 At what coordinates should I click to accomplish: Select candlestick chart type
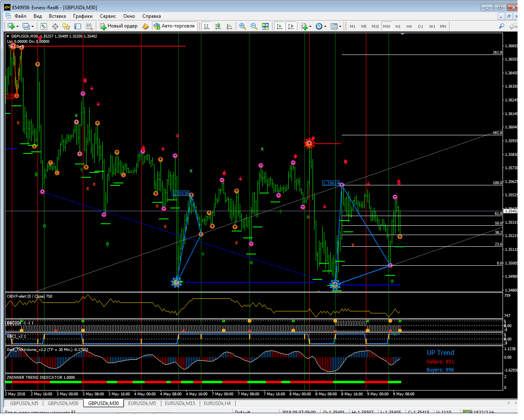[218, 26]
